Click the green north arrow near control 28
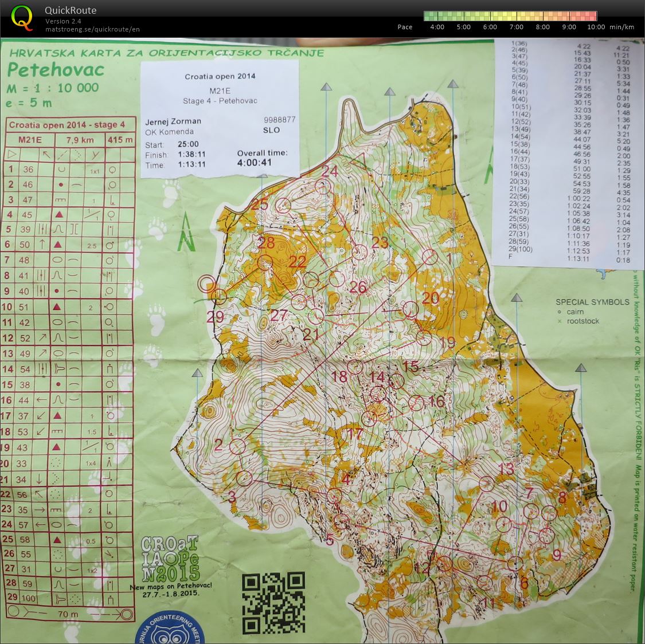This screenshot has height=644, width=645. pyautogui.click(x=186, y=231)
